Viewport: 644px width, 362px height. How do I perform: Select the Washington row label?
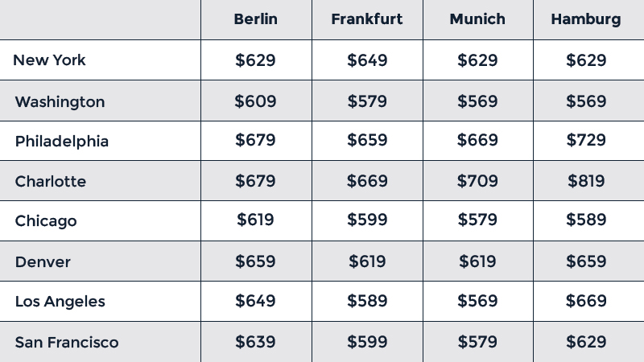tap(60, 101)
